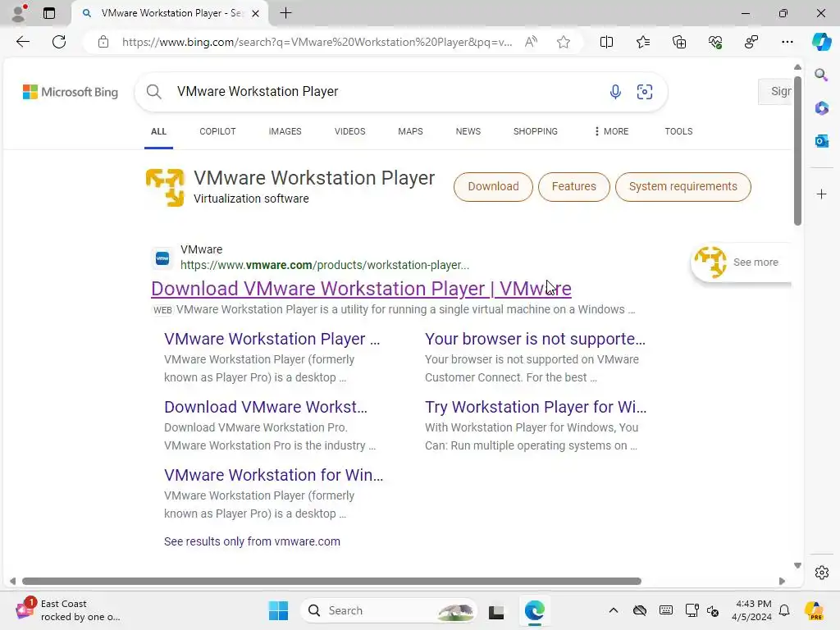Screen dimensions: 840x630
Task: Open the TOOLS search option
Action: (x=678, y=131)
